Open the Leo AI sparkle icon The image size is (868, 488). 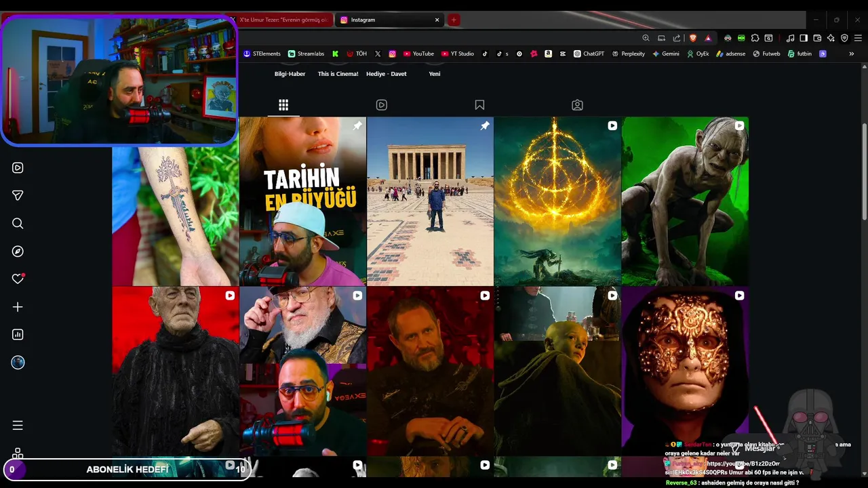[831, 38]
